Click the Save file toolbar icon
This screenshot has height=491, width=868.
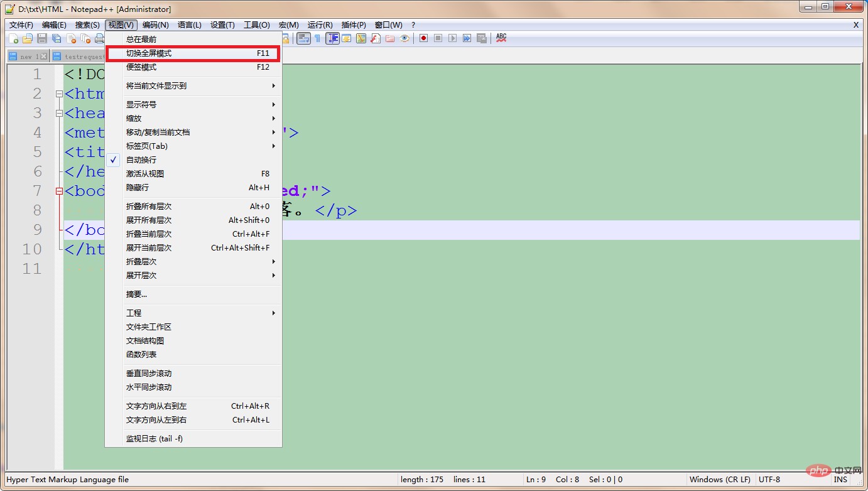pyautogui.click(x=41, y=39)
